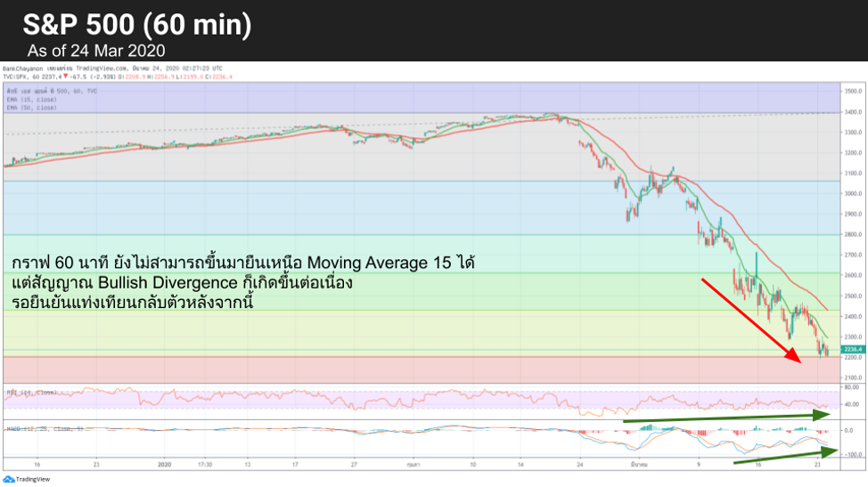This screenshot has width=868, height=487.
Task: Click the BankChayanon author header text
Action: click(24, 68)
